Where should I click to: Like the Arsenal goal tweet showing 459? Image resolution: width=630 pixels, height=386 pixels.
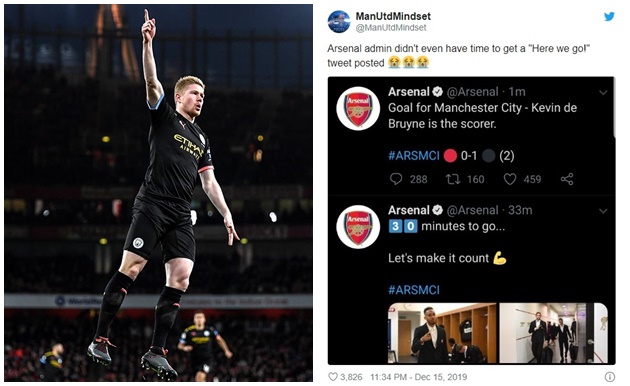pos(510,179)
